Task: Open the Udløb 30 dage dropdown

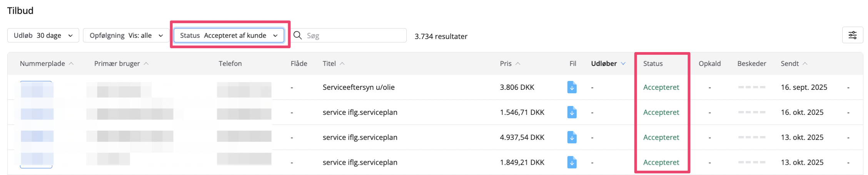Action: [x=43, y=35]
